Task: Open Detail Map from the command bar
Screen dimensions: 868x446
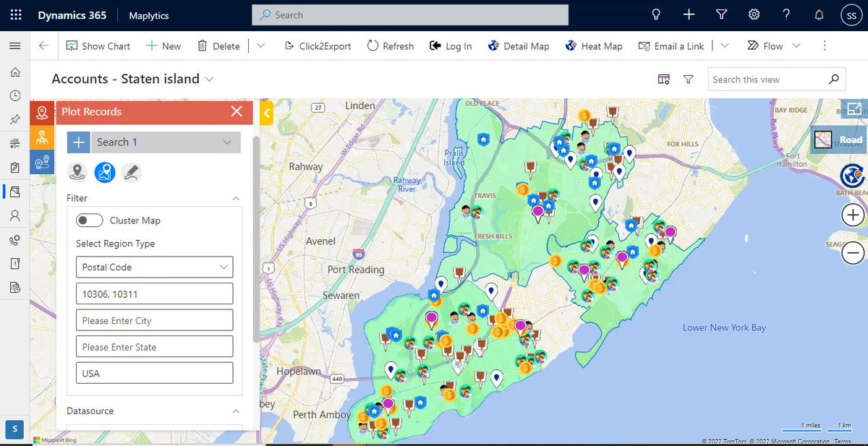Action: (x=519, y=46)
